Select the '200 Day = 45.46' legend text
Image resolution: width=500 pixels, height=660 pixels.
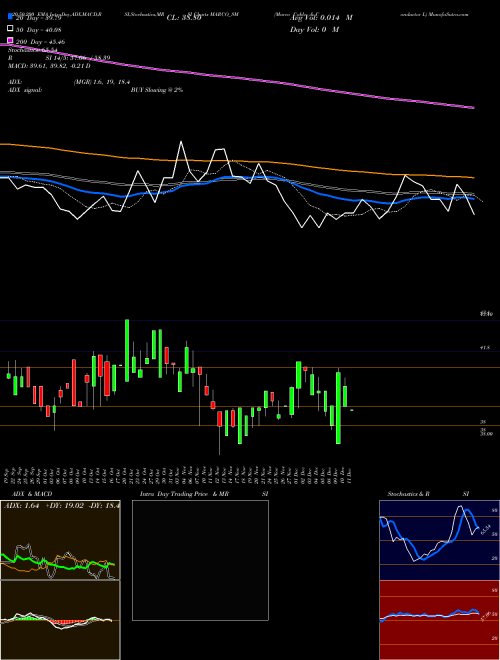point(40,42)
